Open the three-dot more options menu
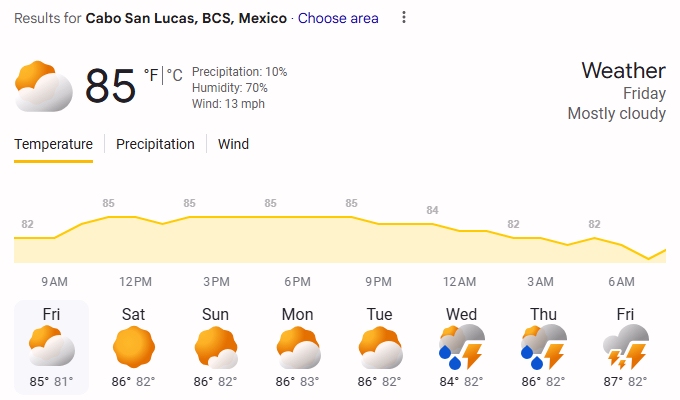680x400 pixels. (404, 18)
